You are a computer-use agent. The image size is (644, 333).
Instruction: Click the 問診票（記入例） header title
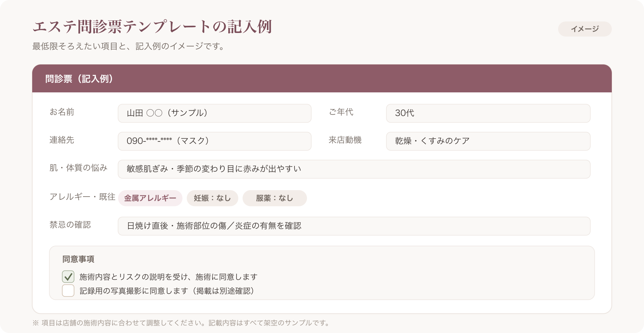(79, 79)
